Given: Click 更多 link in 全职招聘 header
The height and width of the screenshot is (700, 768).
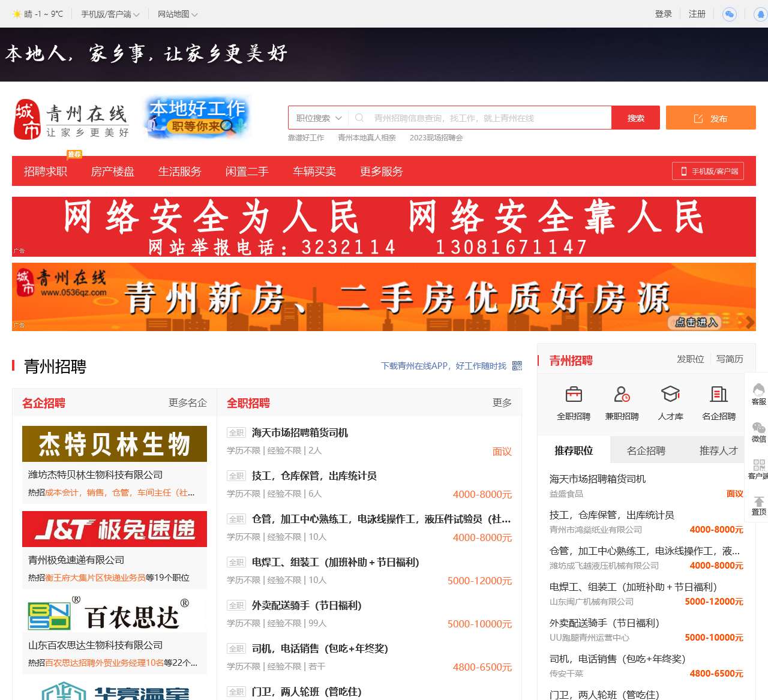Looking at the screenshot, I should tap(502, 403).
